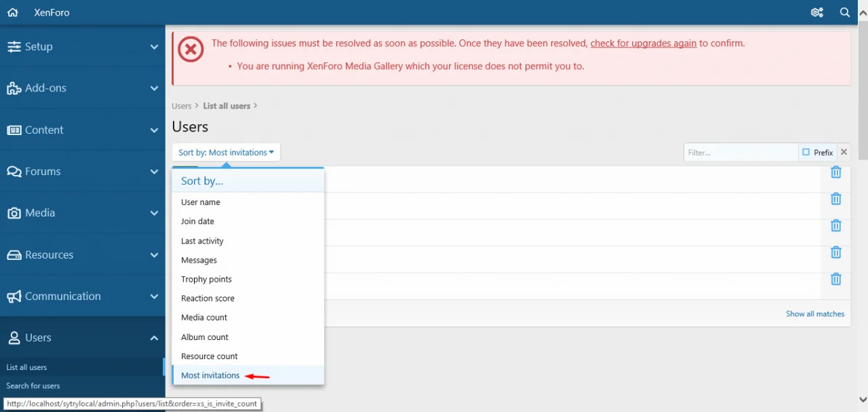The image size is (868, 412).
Task: Toggle the Sort by: Most invitations dropdown
Action: 226,152
